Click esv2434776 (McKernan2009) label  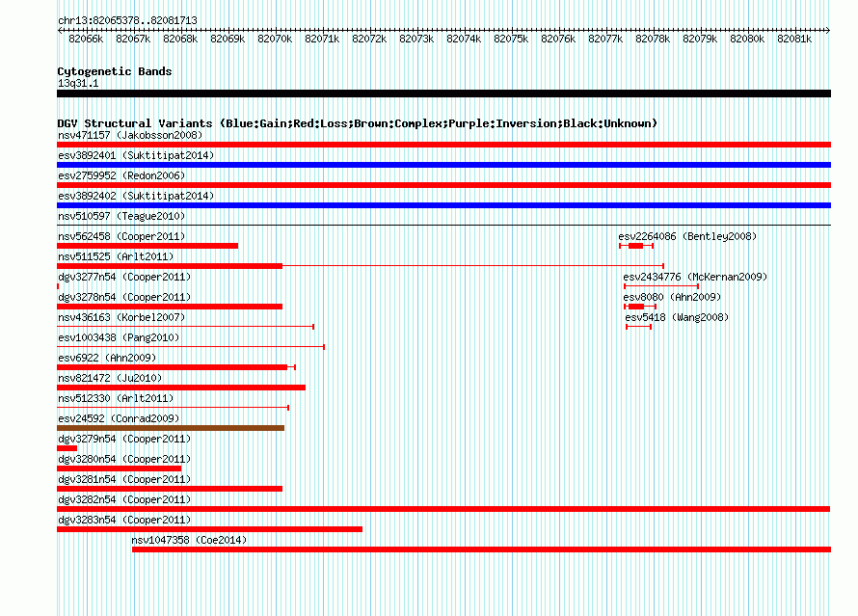point(695,277)
